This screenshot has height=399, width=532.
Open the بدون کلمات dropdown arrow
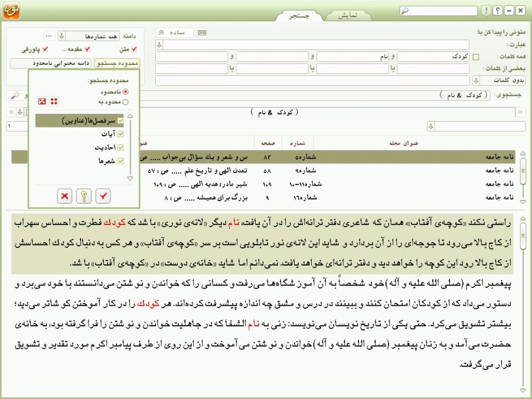[x=476, y=80]
